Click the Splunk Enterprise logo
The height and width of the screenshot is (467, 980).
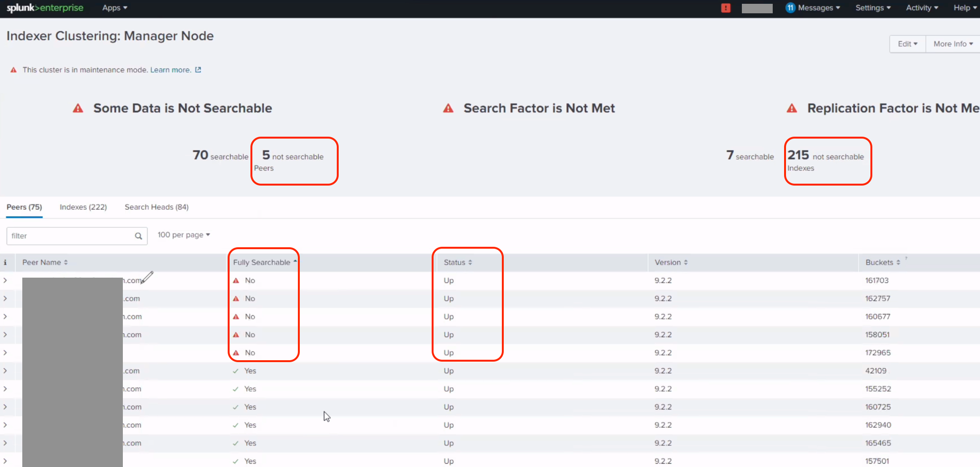point(44,8)
